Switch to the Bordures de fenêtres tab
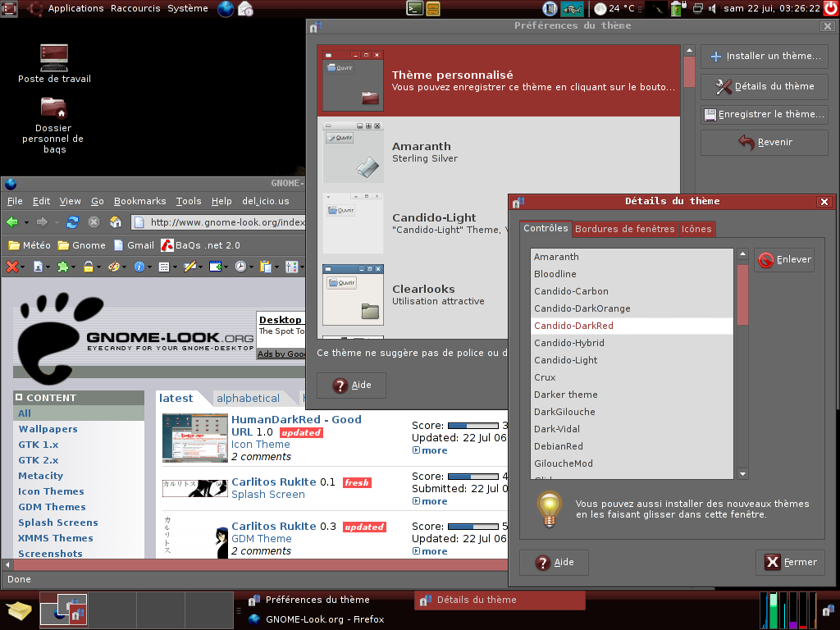The width and height of the screenshot is (840, 630). pyautogui.click(x=624, y=229)
